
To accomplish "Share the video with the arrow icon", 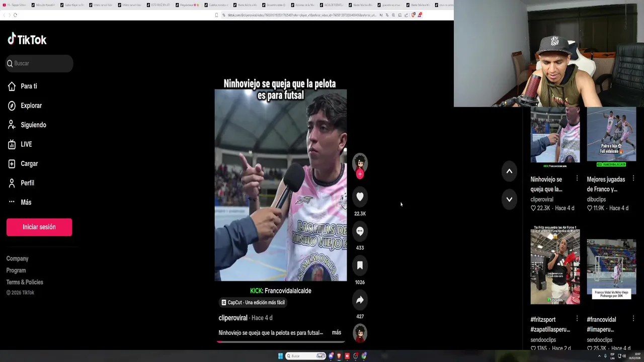I will point(360,300).
